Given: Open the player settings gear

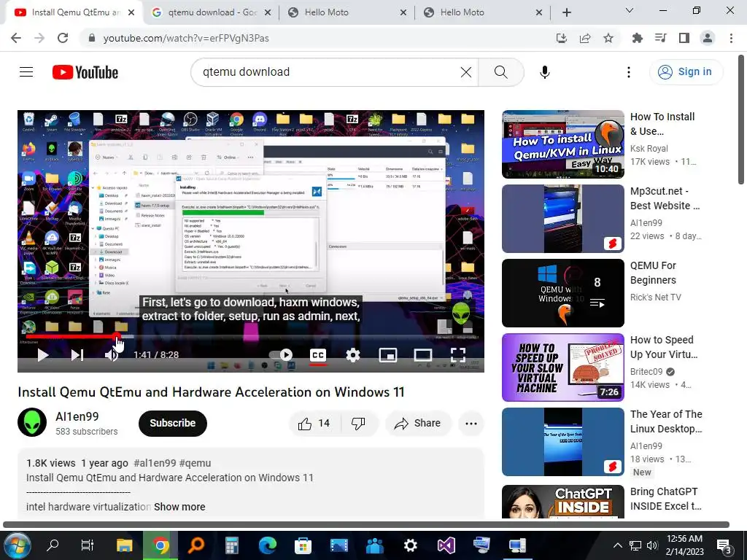Looking at the screenshot, I should [x=352, y=355].
